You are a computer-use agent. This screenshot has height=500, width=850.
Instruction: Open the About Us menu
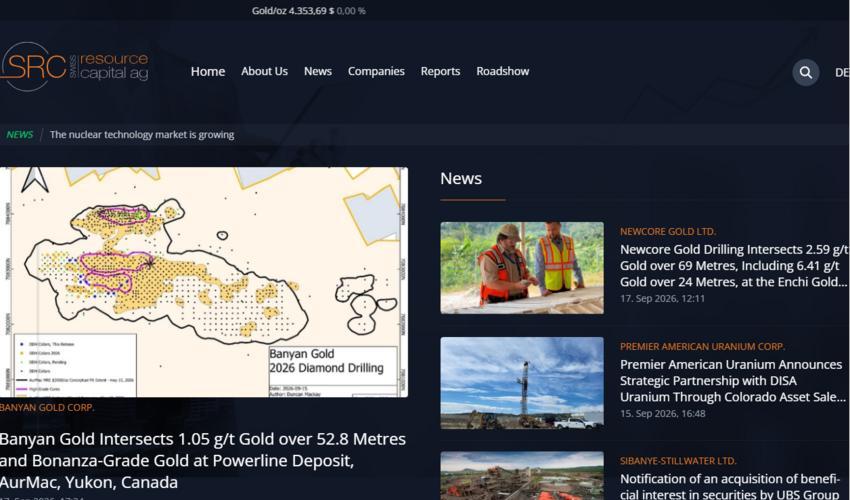pyautogui.click(x=264, y=71)
